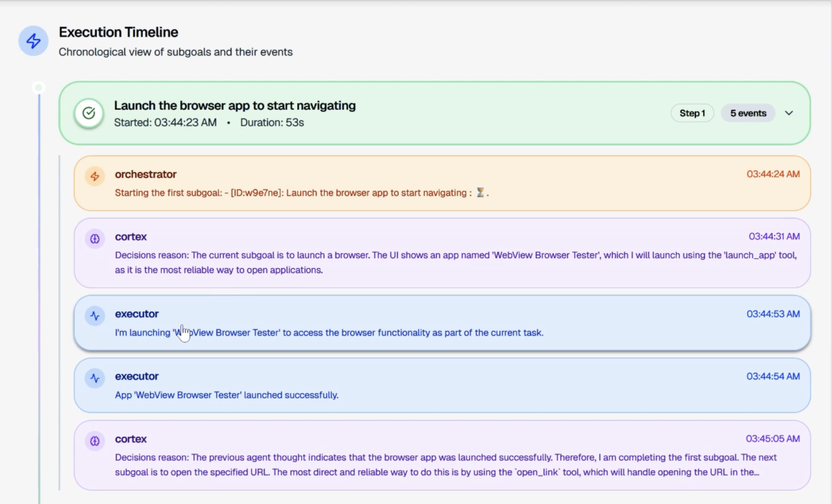
Task: Click the first cortex brain icon
Action: [x=95, y=239]
